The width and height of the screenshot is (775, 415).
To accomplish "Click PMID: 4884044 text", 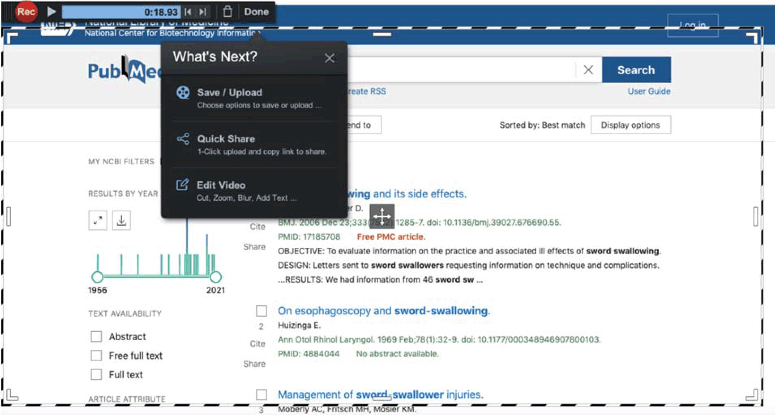I will click(308, 354).
